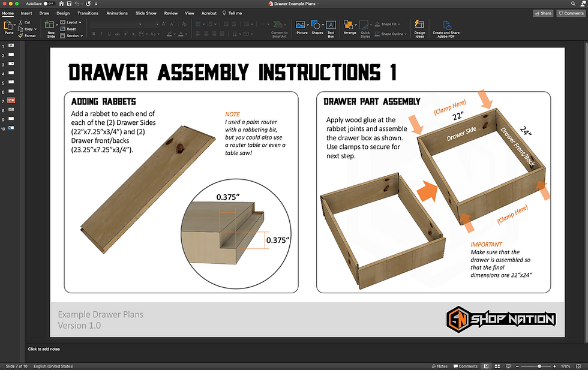Open the Draw tab

point(44,13)
